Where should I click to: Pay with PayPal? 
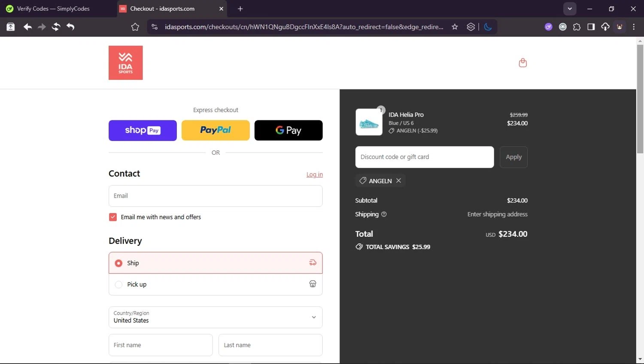coord(216,130)
